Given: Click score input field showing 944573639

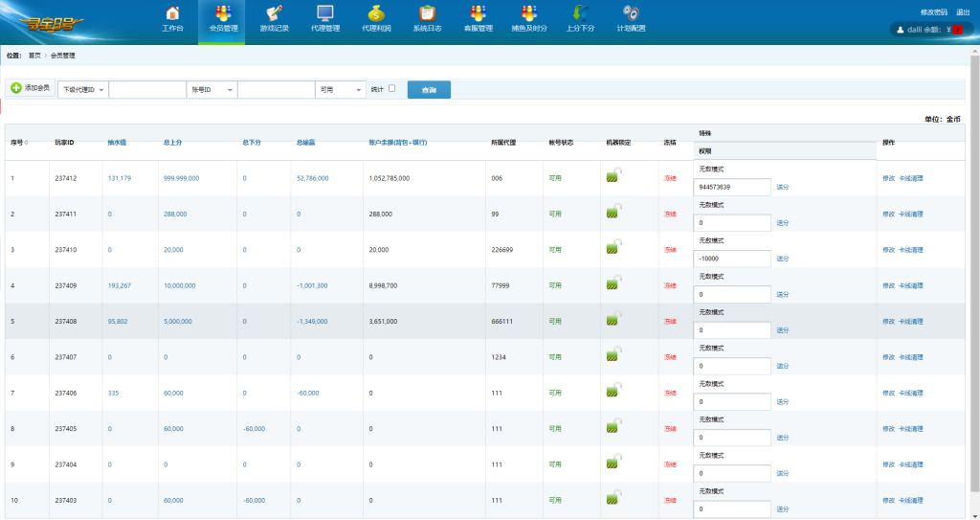Looking at the screenshot, I should (x=733, y=187).
